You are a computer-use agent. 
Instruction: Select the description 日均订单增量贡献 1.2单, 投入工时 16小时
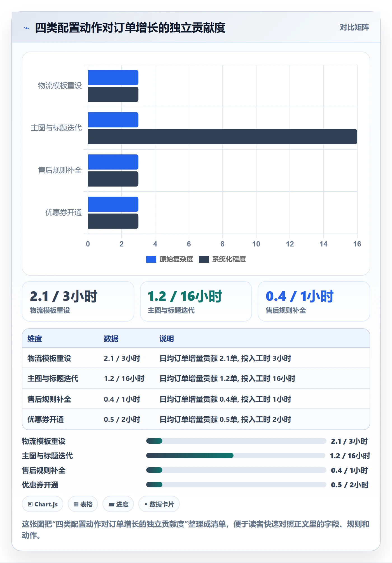tap(227, 378)
